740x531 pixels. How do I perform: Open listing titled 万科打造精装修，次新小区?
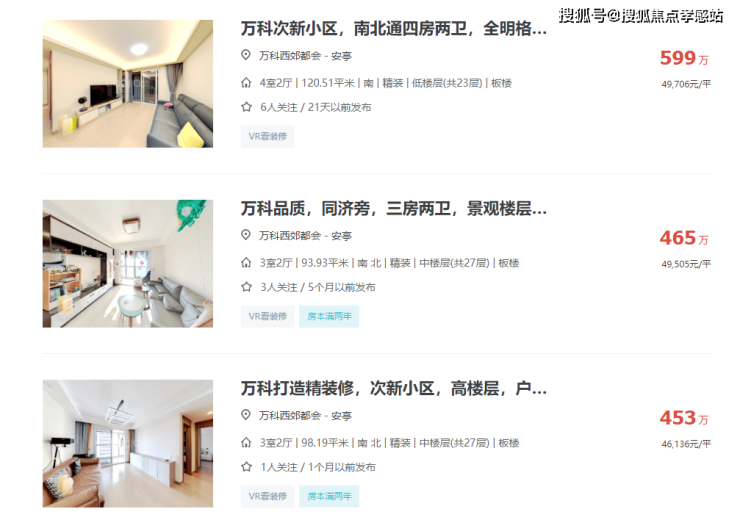pyautogui.click(x=394, y=388)
